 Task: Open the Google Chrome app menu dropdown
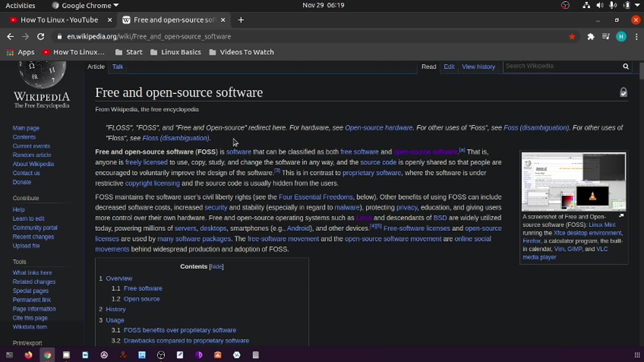click(85, 6)
